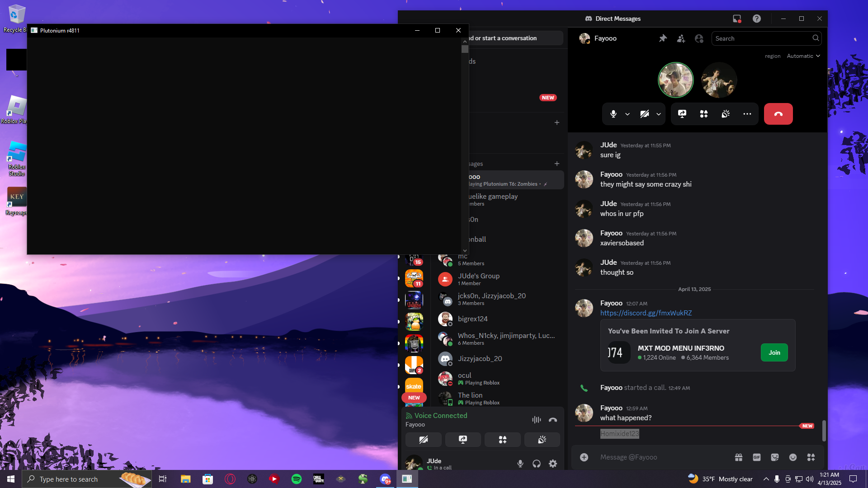The width and height of the screenshot is (868, 488).
Task: Disconnect from voice in Voice Connected panel
Action: pos(553,420)
